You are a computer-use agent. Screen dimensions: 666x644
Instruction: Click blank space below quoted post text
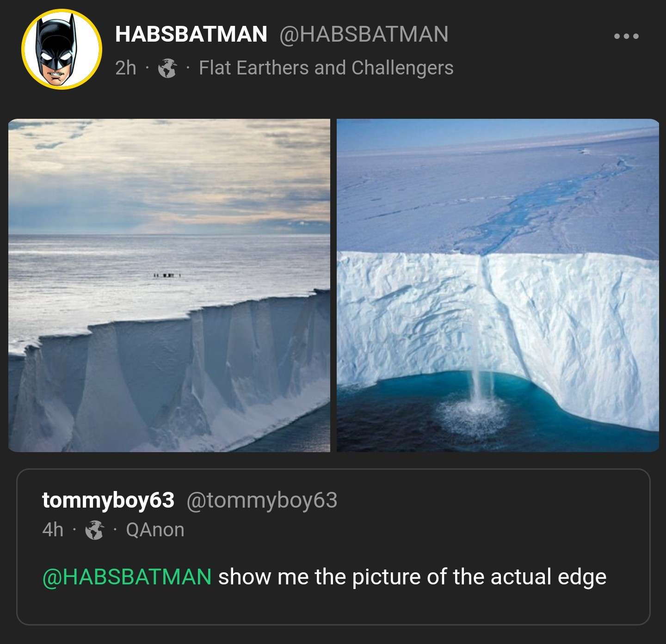(x=333, y=608)
